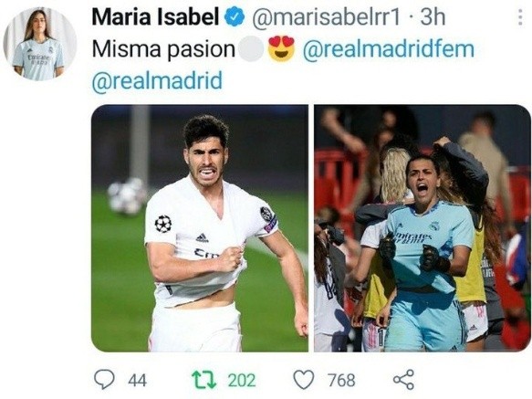
Task: Open the @realmadrid mention
Action: tap(158, 80)
